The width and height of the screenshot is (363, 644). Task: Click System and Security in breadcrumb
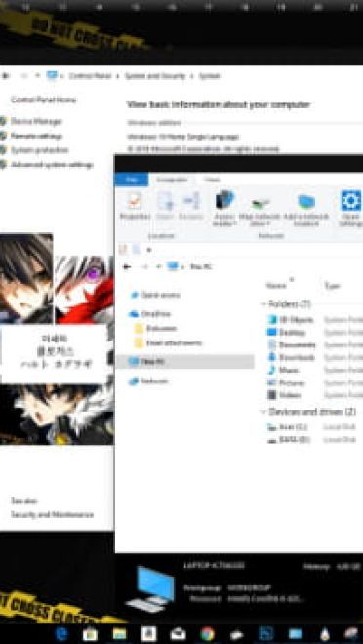pyautogui.click(x=155, y=76)
